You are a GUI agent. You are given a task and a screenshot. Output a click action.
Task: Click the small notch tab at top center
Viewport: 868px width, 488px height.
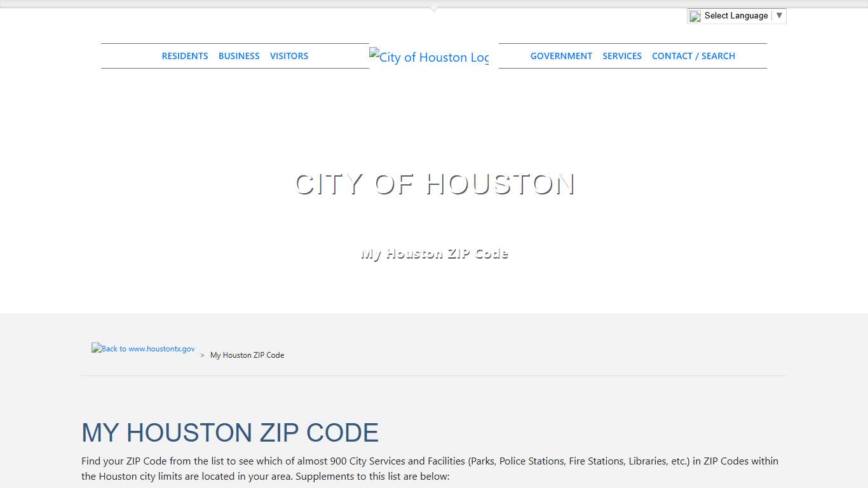[434, 6]
